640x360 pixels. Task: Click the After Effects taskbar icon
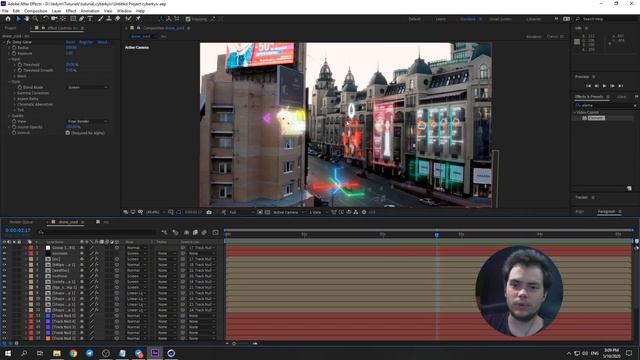(155, 353)
